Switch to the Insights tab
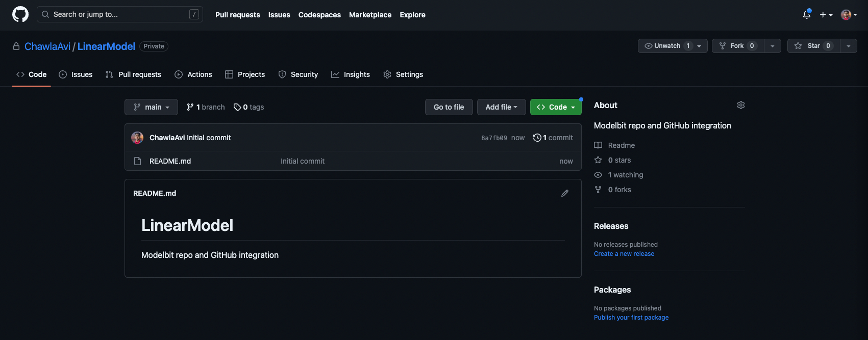Viewport: 868px width, 340px height. [351, 74]
